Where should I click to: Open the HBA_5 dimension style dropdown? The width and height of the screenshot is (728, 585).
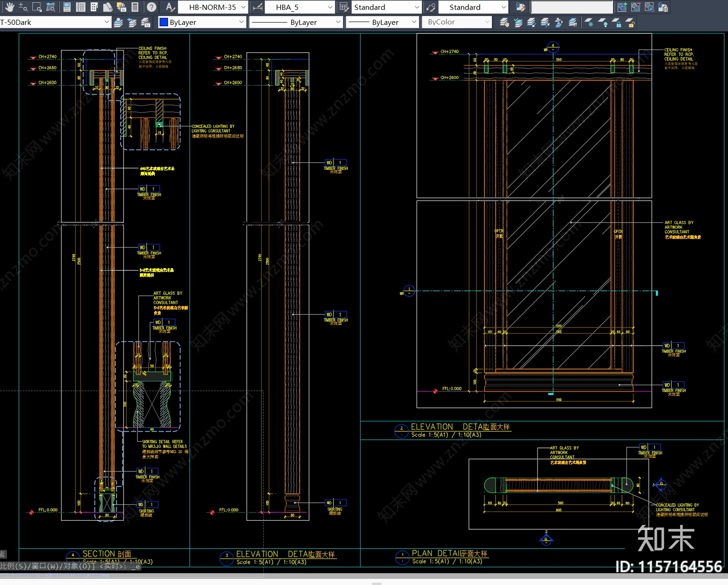(330, 7)
